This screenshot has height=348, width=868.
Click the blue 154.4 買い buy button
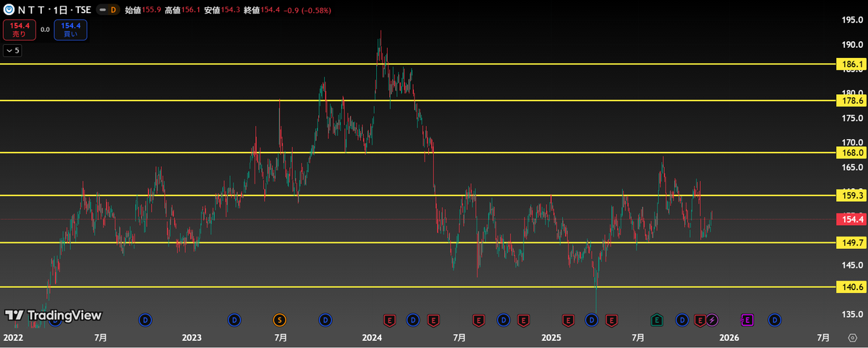[x=71, y=30]
